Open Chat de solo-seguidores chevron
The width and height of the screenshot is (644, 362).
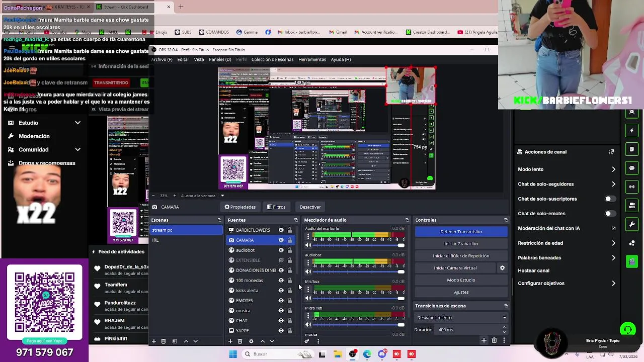tap(613, 184)
